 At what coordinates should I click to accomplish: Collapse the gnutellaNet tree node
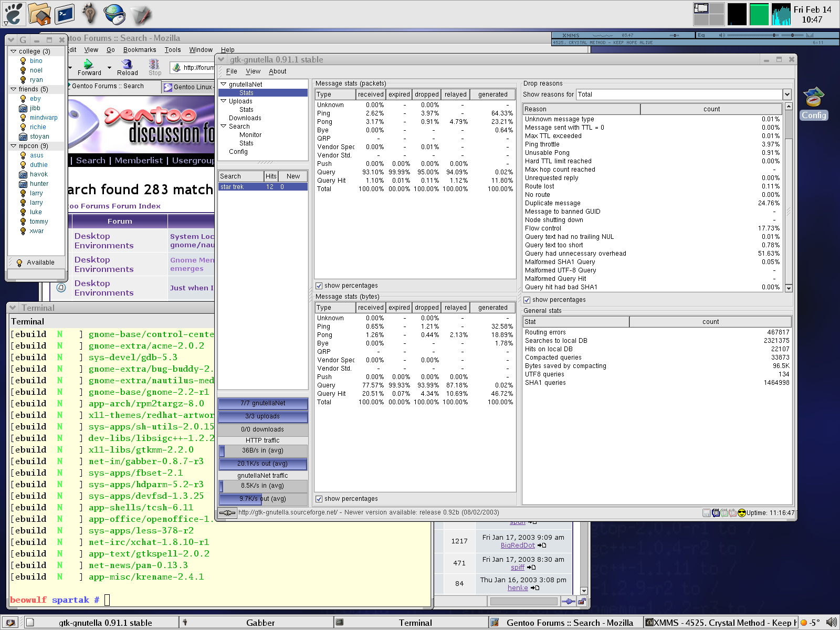(223, 84)
